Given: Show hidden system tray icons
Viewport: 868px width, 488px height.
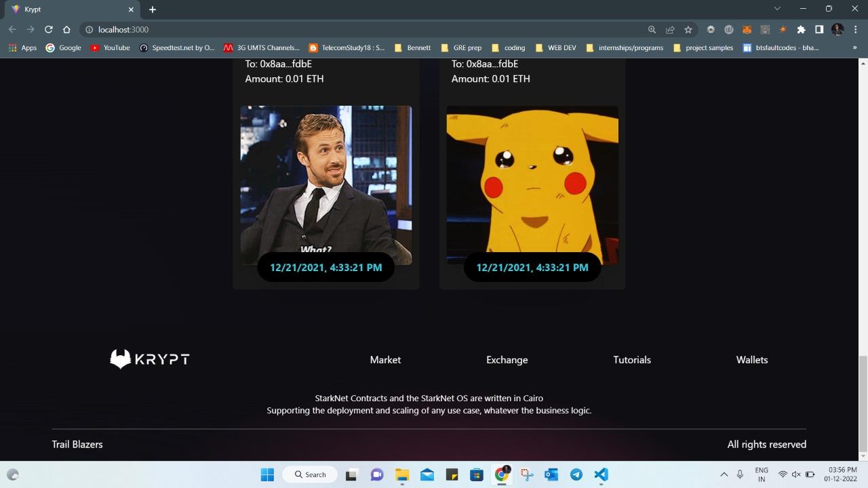Looking at the screenshot, I should pos(724,474).
